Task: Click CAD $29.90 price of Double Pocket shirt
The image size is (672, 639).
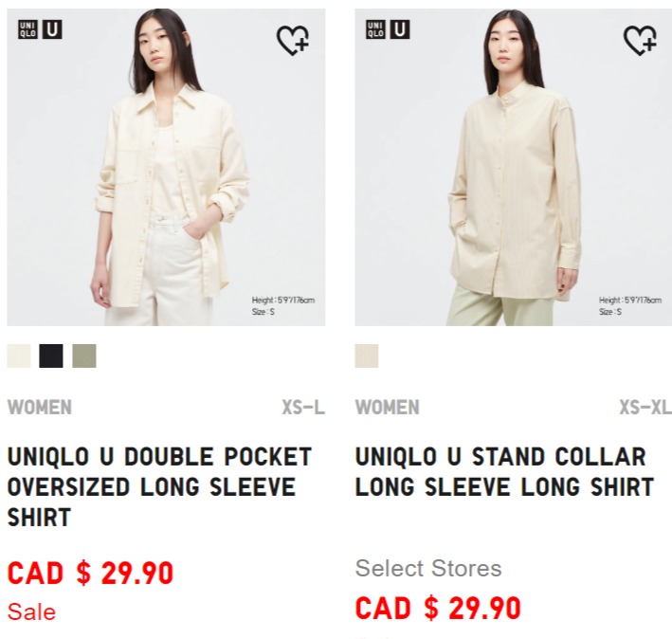Action: pyautogui.click(x=90, y=573)
